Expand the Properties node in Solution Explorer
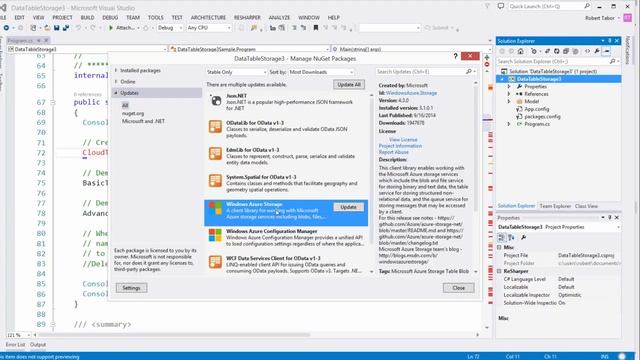Viewport: 640px width, 360px height. pyautogui.click(x=509, y=87)
